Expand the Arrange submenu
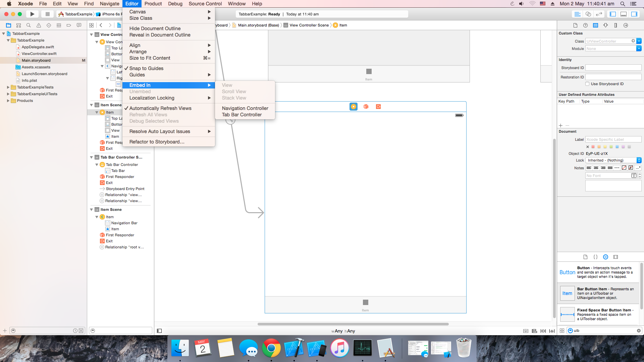Viewport: 644px width, 362px height. coord(169,51)
